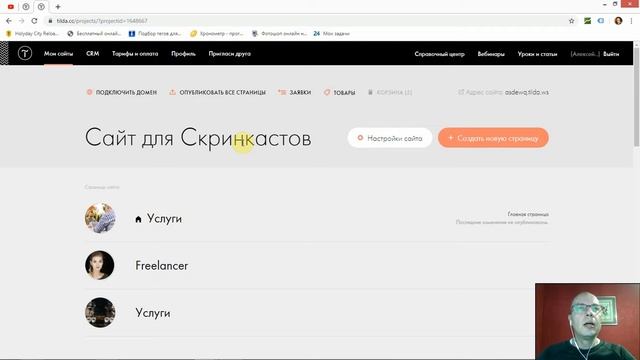640x360 pixels.
Task: Click the home icon beside Услуги
Action: point(138,219)
